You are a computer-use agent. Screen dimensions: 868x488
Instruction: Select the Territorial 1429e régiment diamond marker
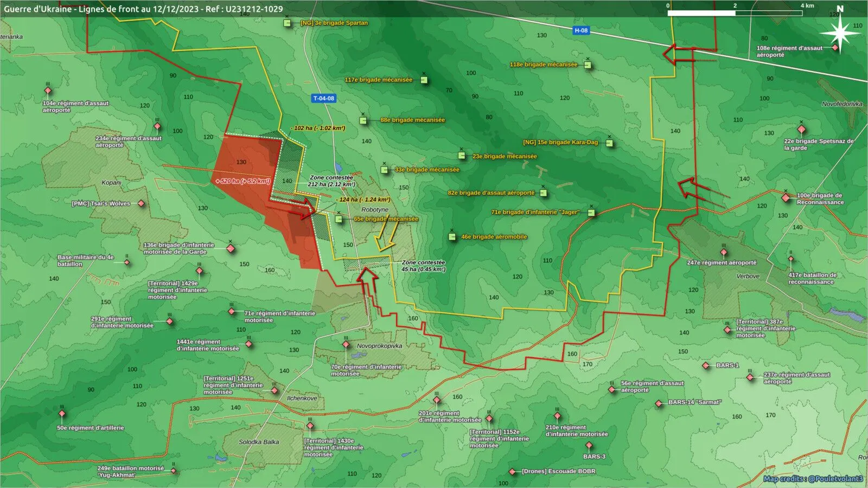[x=200, y=271]
